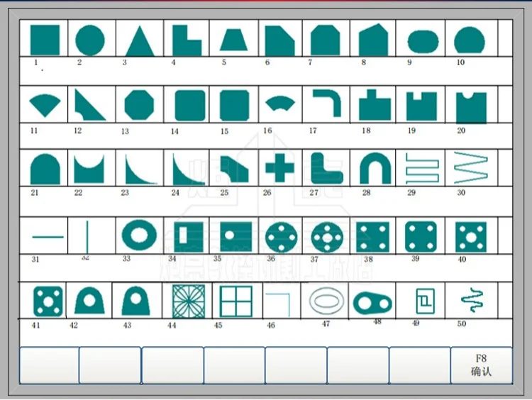The width and height of the screenshot is (532, 400).
Task: Pick shape 11, the fan sector
Action: click(x=45, y=106)
